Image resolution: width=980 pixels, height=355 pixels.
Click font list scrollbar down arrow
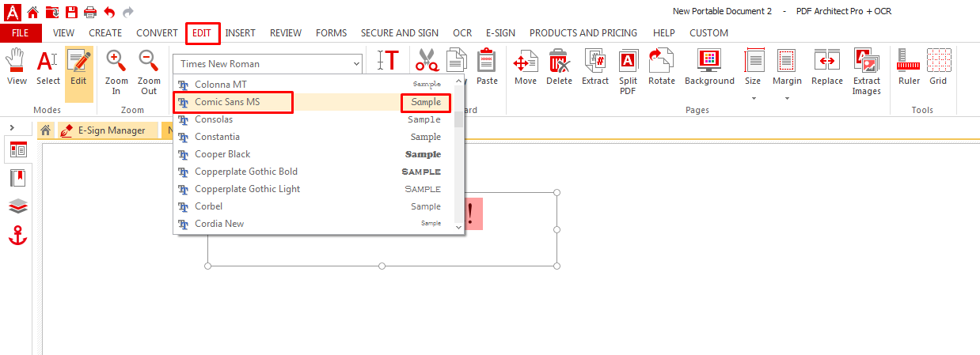[x=458, y=227]
